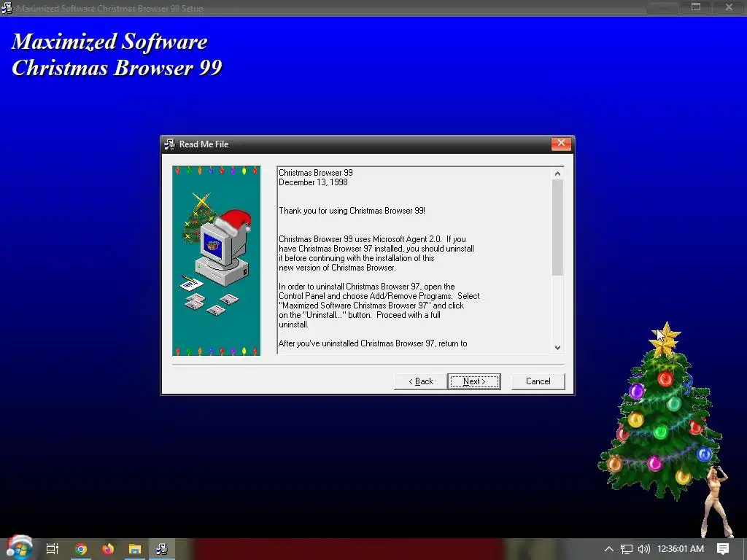747x560 pixels.
Task: Launch Google Chrome from the taskbar
Action: coord(80,549)
